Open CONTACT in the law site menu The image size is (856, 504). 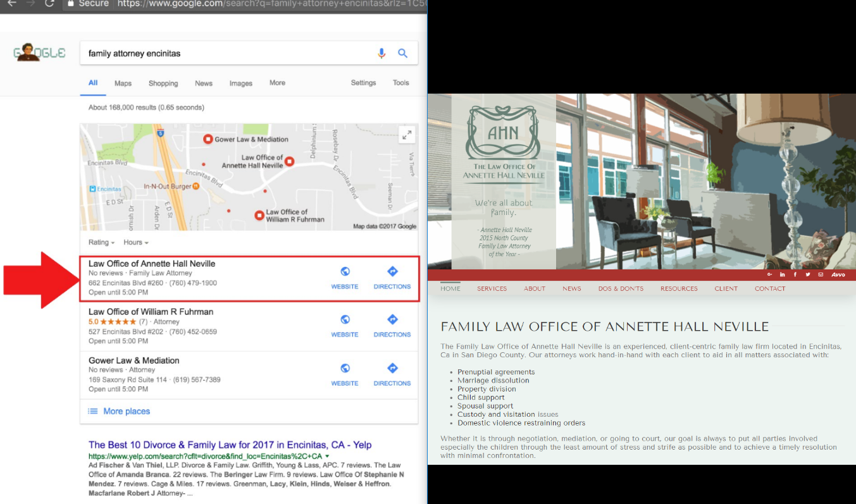pyautogui.click(x=770, y=288)
